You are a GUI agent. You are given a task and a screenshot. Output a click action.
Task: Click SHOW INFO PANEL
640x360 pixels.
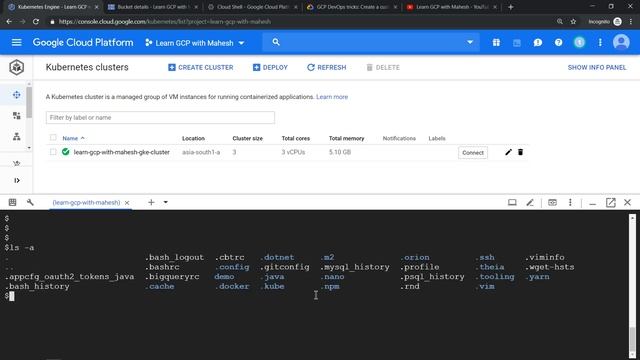597,67
